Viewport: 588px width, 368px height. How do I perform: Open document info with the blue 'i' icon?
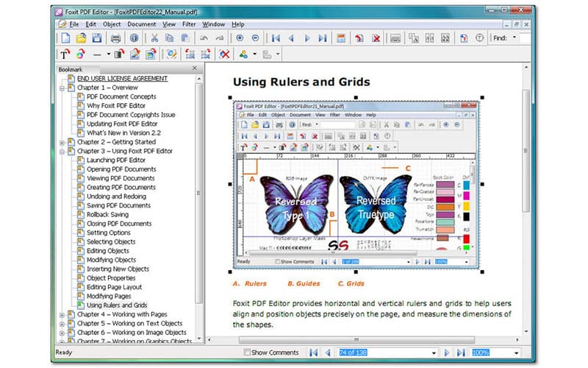click(x=134, y=38)
